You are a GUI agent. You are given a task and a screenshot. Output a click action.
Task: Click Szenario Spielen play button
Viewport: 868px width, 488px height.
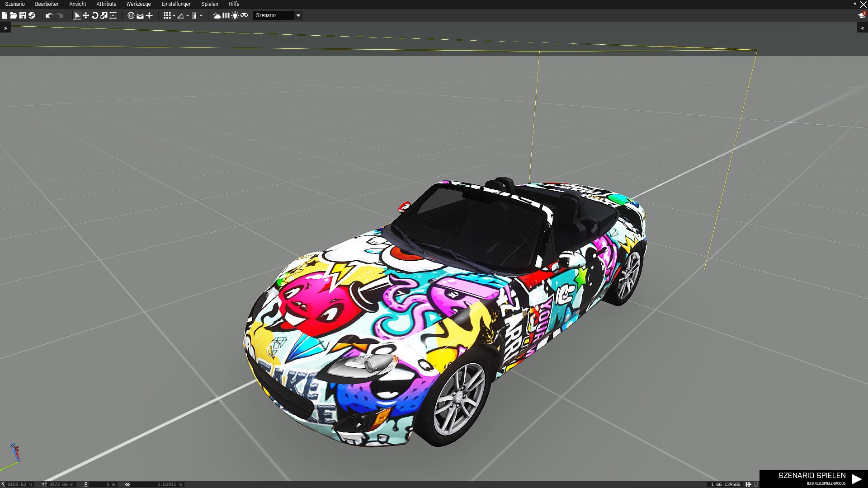tap(814, 479)
